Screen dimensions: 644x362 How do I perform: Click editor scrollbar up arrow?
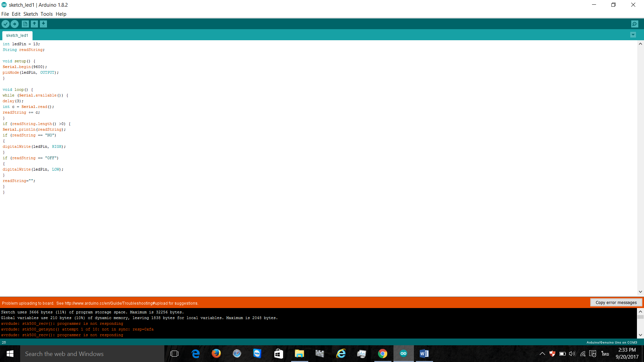point(640,44)
